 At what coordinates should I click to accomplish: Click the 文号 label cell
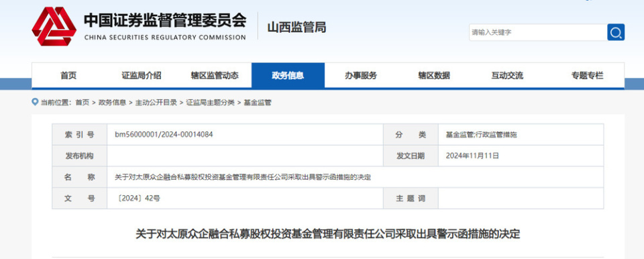click(80, 199)
